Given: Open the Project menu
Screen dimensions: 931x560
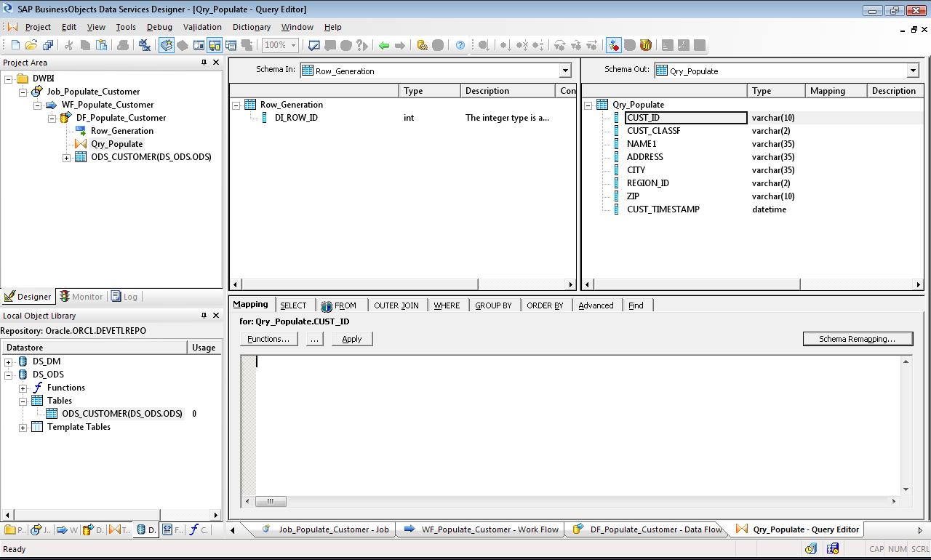Looking at the screenshot, I should 38,27.
